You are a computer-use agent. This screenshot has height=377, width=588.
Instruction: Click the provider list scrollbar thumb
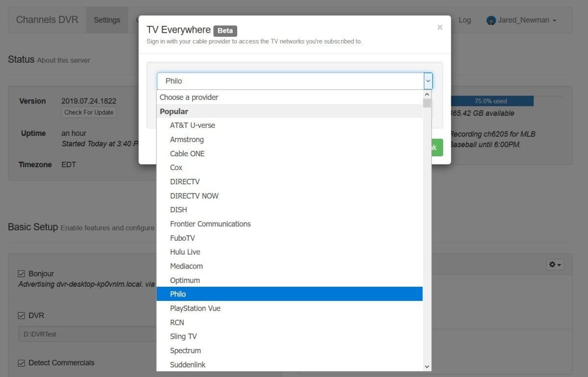pos(427,103)
